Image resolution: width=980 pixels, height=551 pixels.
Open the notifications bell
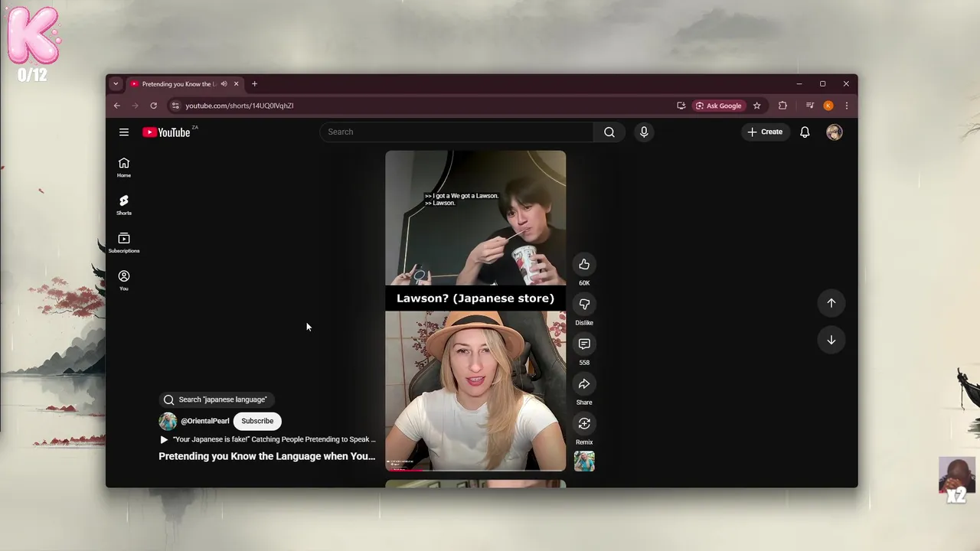[805, 132]
